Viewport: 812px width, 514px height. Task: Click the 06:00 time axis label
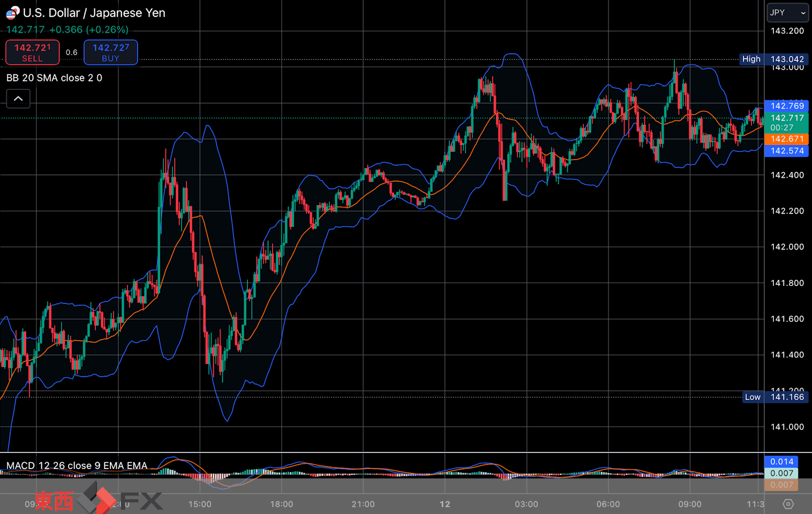coord(608,504)
